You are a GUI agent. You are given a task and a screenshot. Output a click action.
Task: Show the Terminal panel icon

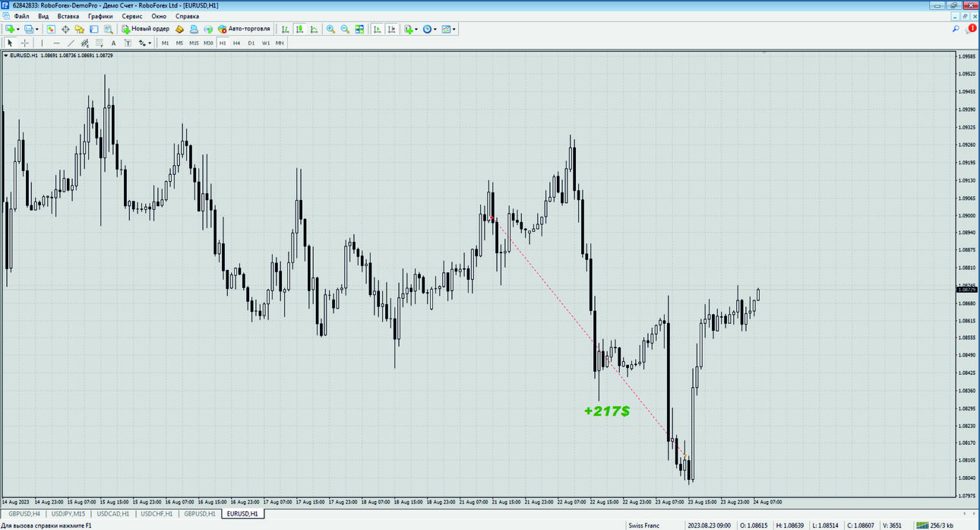click(93, 29)
